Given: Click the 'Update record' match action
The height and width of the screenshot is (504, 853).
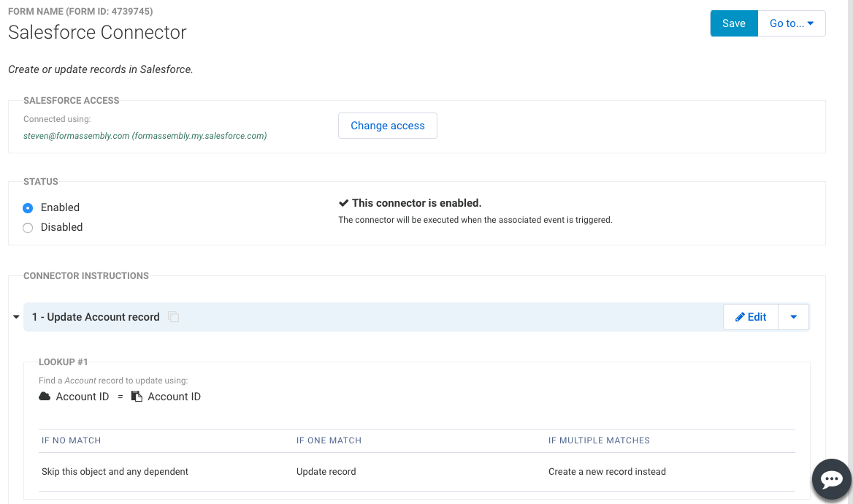Looking at the screenshot, I should point(326,471).
